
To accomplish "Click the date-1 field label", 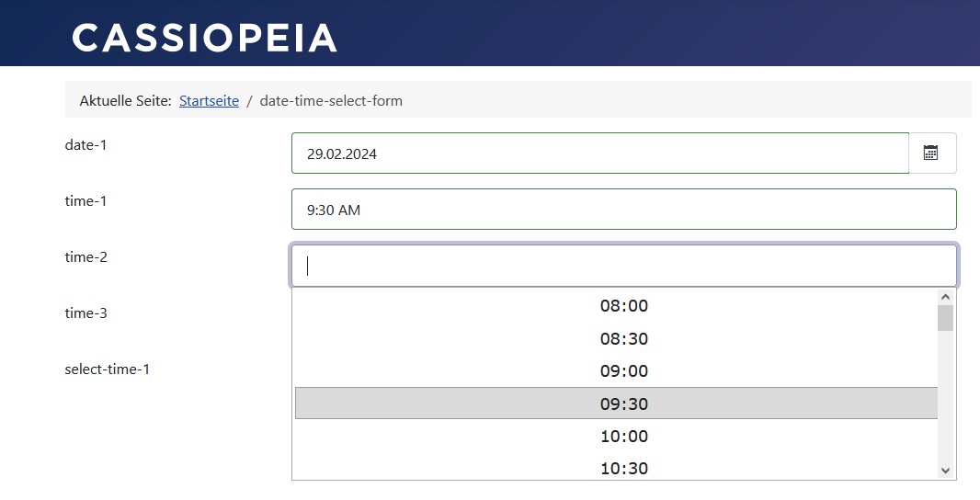I will [86, 144].
